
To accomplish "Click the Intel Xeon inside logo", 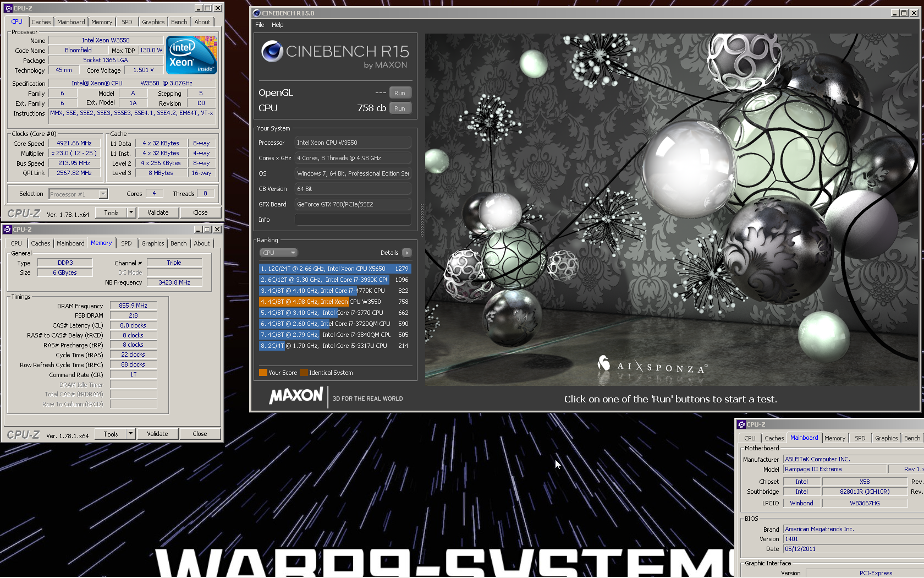I will pyautogui.click(x=191, y=55).
